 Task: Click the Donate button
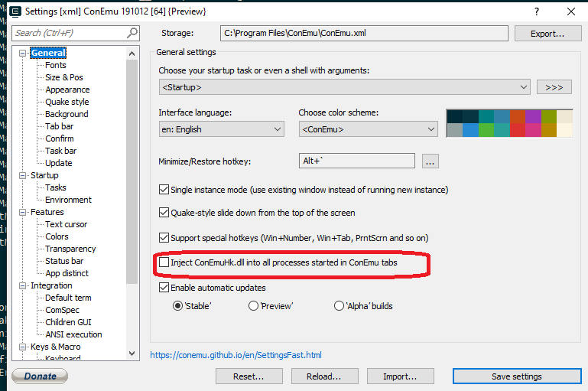tap(40, 376)
